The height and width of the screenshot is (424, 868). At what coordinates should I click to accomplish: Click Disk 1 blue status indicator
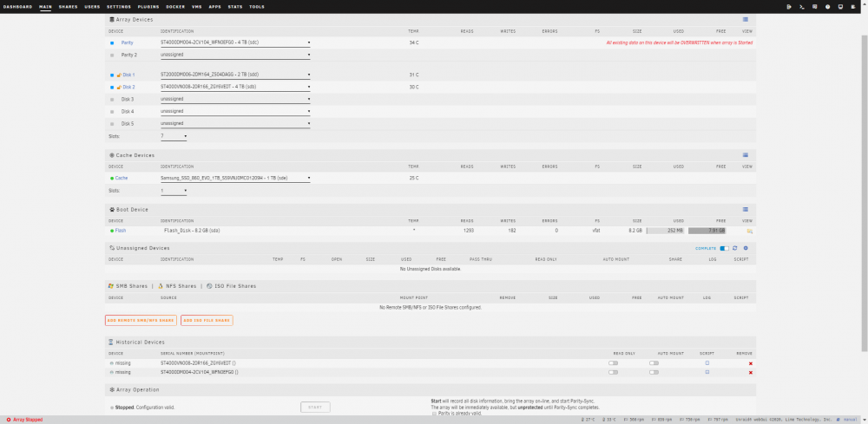pos(112,75)
